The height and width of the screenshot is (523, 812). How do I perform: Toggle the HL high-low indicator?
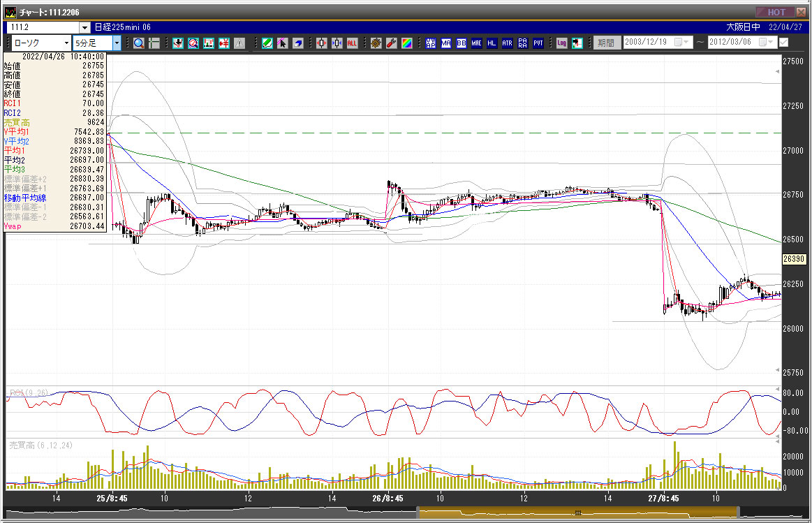coord(492,43)
